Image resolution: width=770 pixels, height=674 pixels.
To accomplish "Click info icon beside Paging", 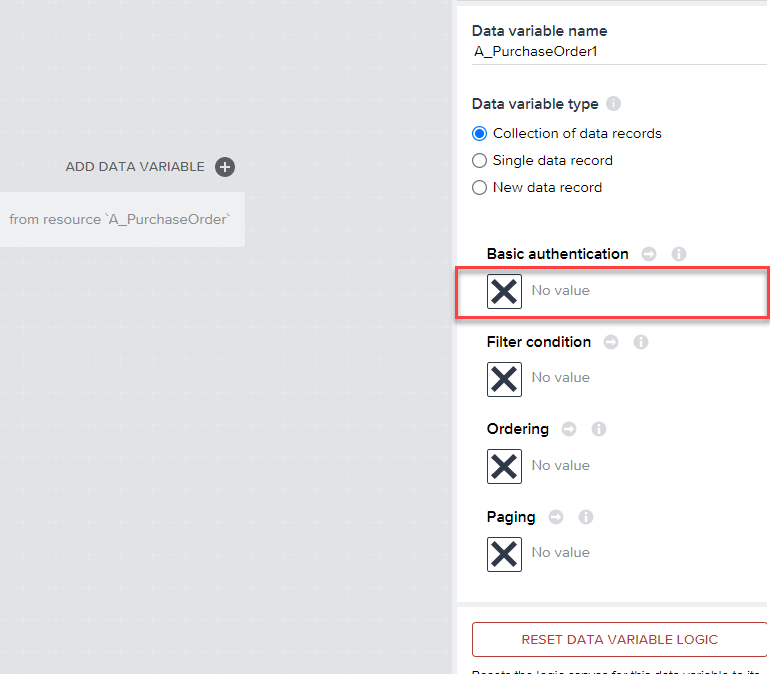I will click(586, 517).
